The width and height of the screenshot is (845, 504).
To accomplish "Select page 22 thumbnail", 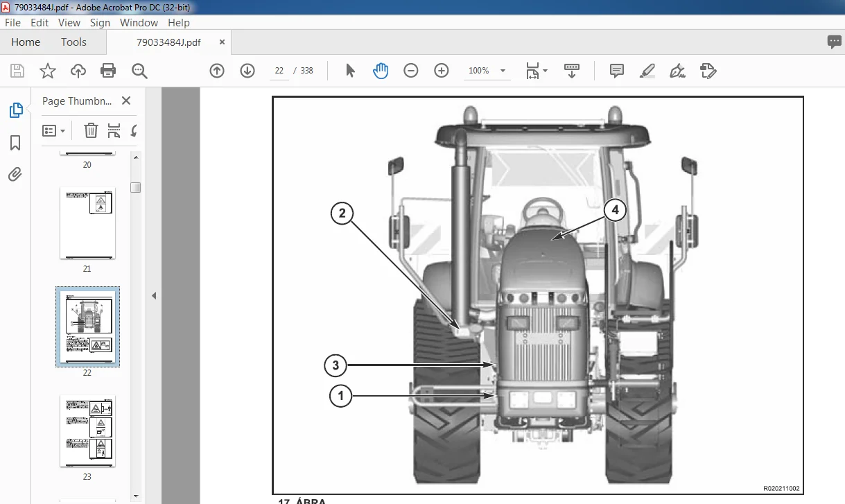I will pyautogui.click(x=87, y=327).
